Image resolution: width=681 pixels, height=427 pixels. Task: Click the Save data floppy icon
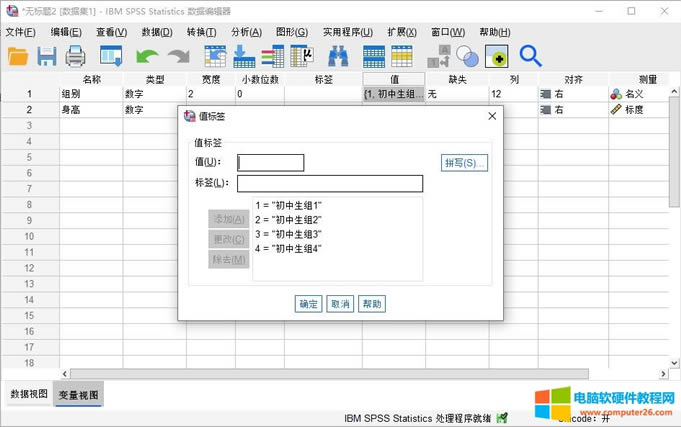point(47,57)
